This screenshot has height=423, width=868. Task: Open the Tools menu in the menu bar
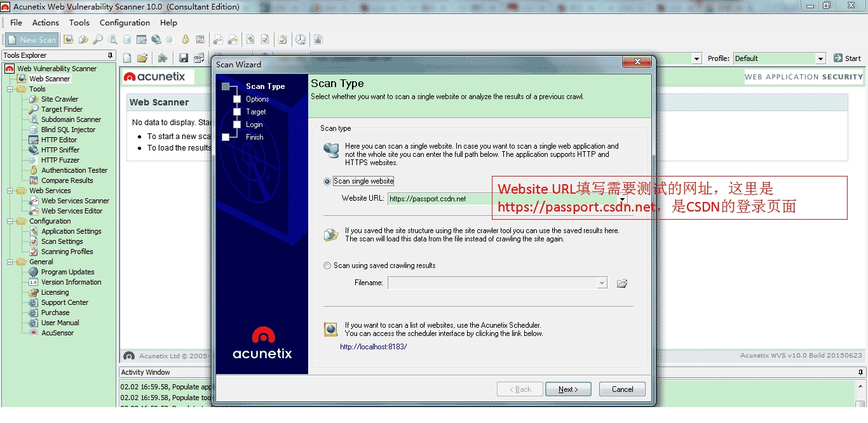[x=79, y=22]
